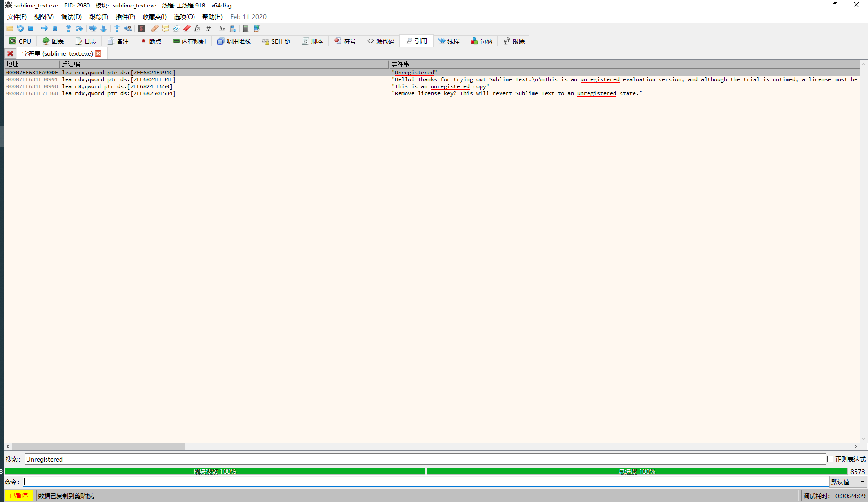Click the 字符串 string column header

pyautogui.click(x=624, y=64)
